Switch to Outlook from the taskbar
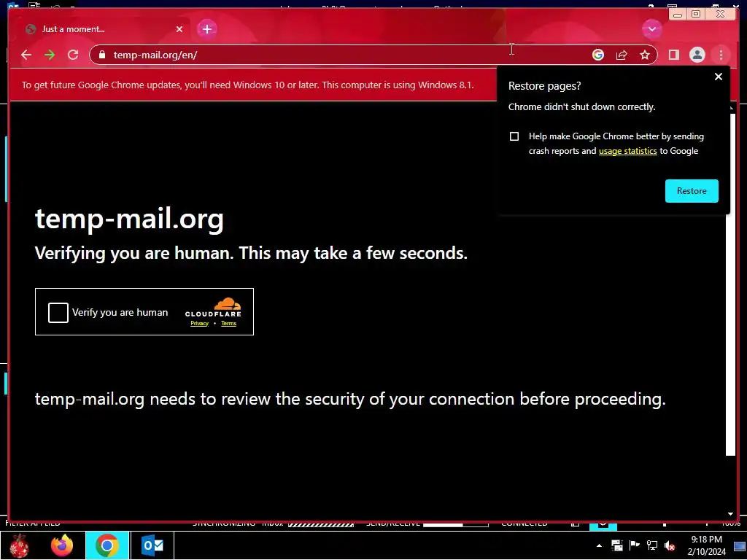 pos(152,545)
